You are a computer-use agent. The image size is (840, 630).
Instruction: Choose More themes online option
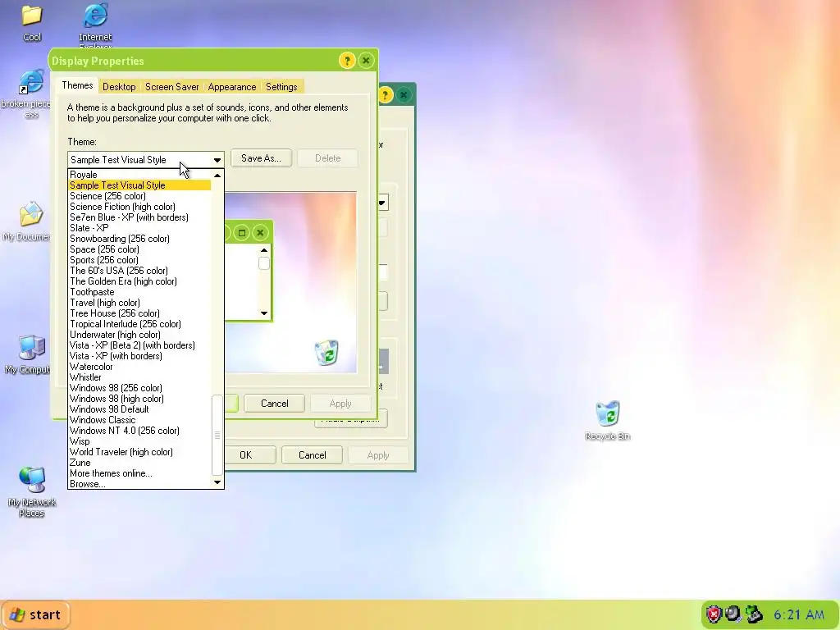click(x=139, y=473)
